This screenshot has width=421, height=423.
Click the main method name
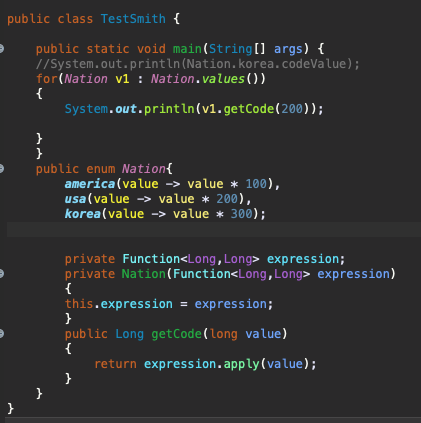[x=187, y=49]
